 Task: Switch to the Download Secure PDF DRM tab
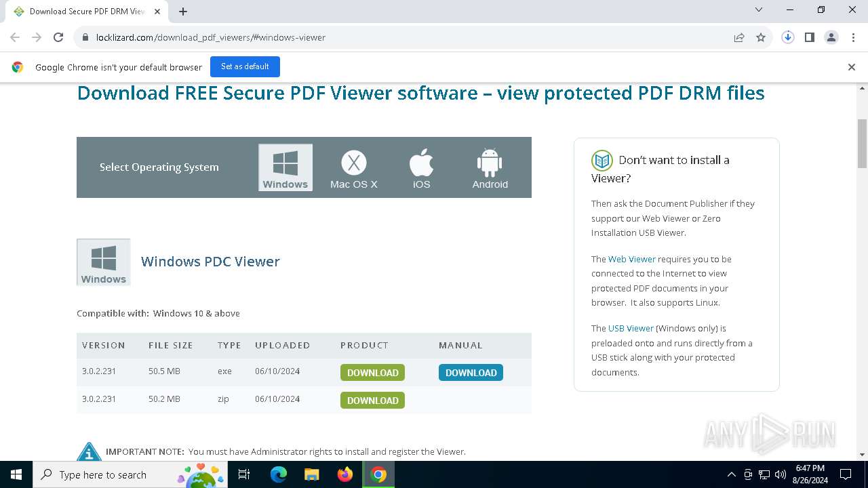click(x=87, y=12)
